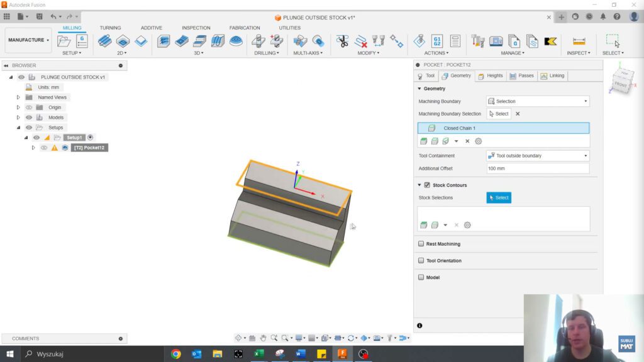The image size is (644, 362).
Task: Activate the Orbit tool in navigation bar
Action: 238,338
